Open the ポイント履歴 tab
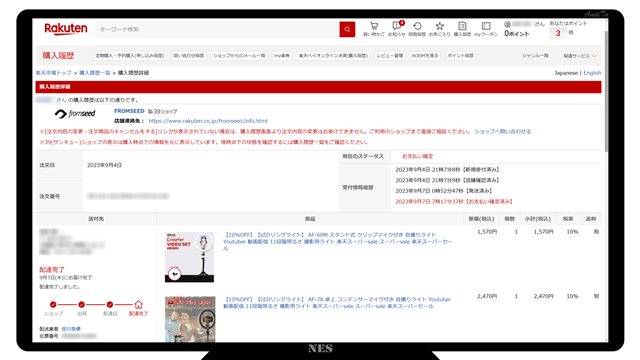This screenshot has width=640, height=360. [460, 56]
